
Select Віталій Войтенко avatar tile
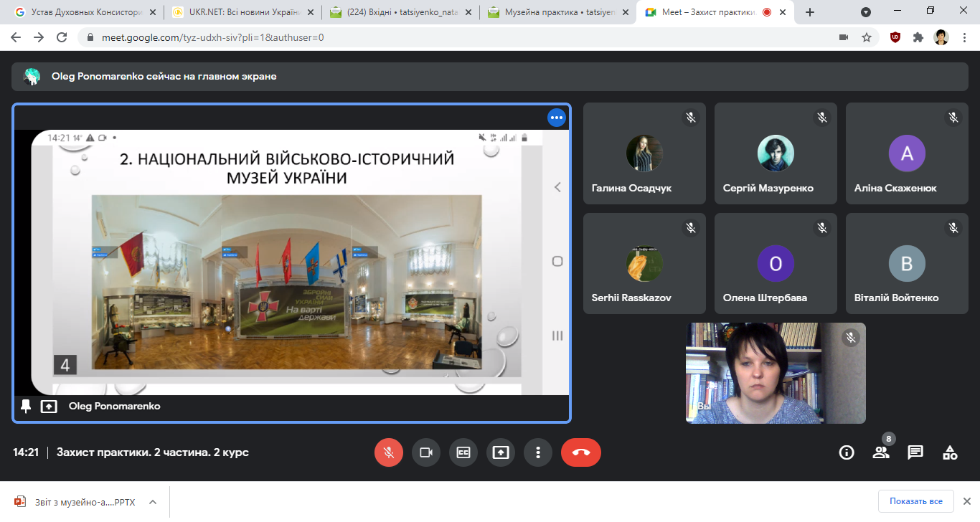pyautogui.click(x=907, y=263)
